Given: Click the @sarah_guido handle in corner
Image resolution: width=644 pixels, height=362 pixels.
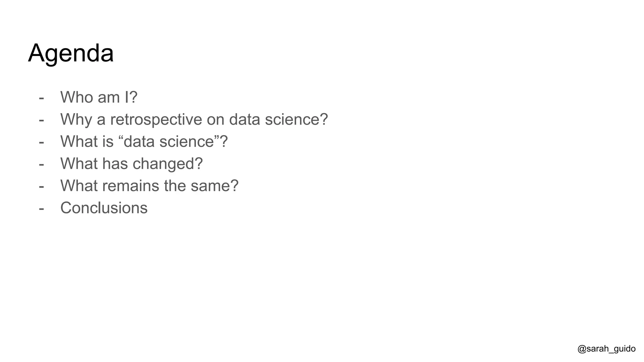Looking at the screenshot, I should pos(606,349).
